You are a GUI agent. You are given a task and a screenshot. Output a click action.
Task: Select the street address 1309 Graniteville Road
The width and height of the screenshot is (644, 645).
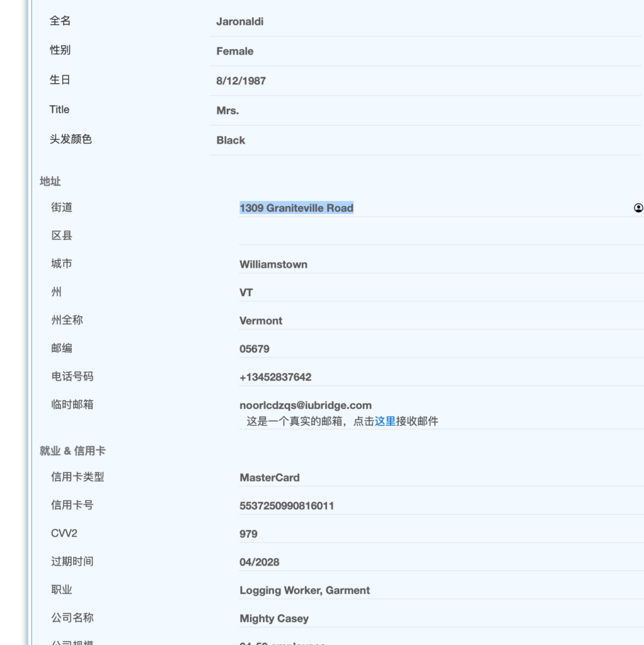pyautogui.click(x=296, y=207)
